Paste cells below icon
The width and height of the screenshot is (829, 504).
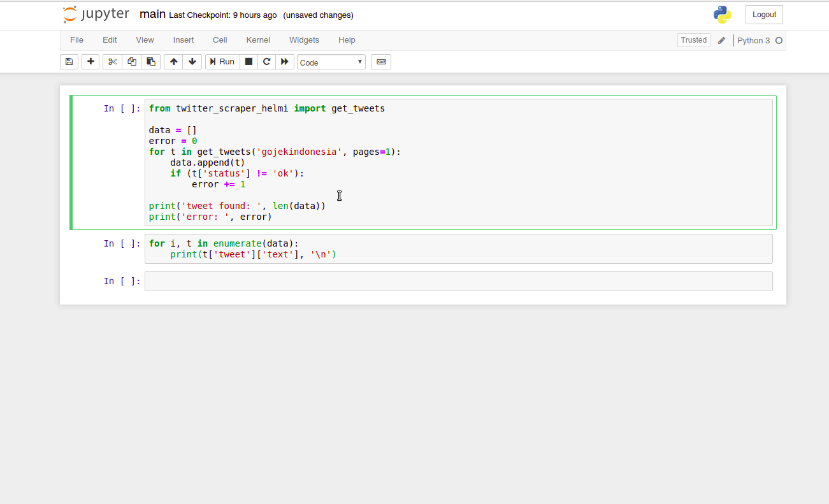150,62
